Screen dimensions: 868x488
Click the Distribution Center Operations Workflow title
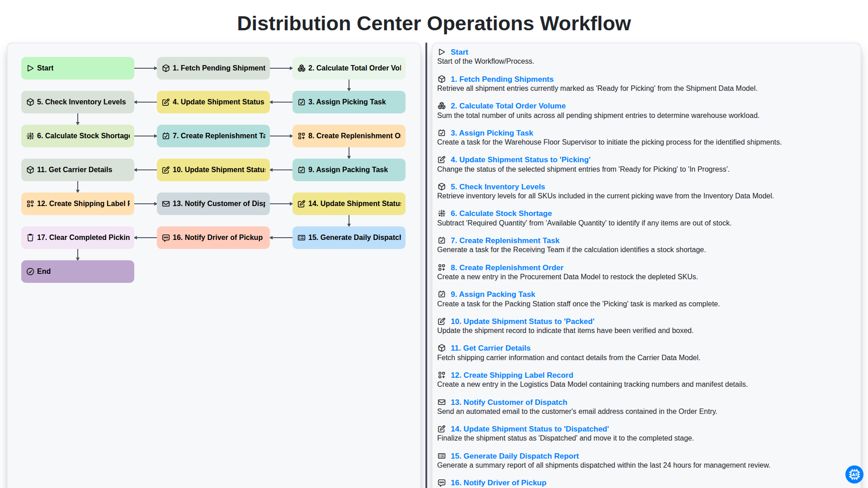coord(434,23)
